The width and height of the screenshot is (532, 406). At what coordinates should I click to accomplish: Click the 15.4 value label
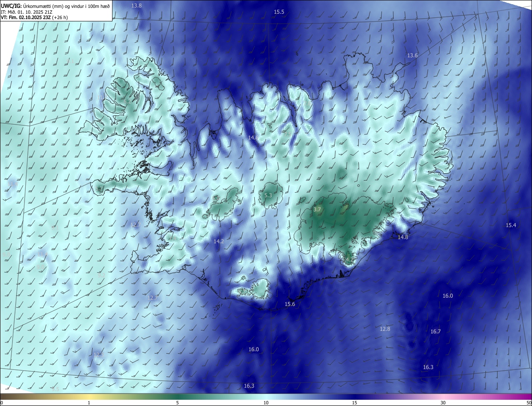click(x=511, y=225)
